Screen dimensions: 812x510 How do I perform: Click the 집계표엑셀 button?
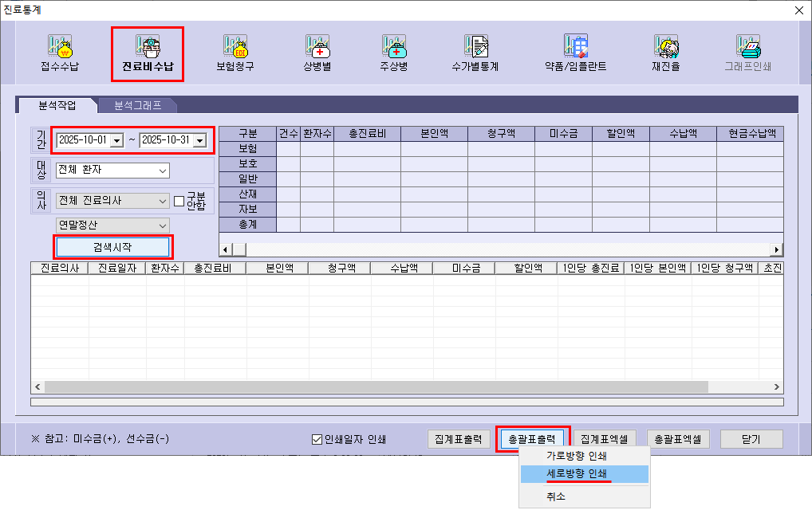[604, 439]
